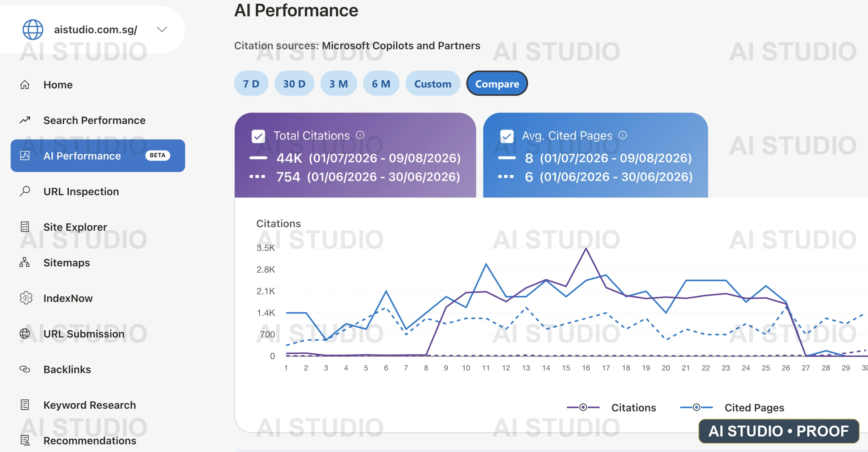The image size is (868, 452).
Task: Open Backlinks page
Action: click(x=67, y=369)
